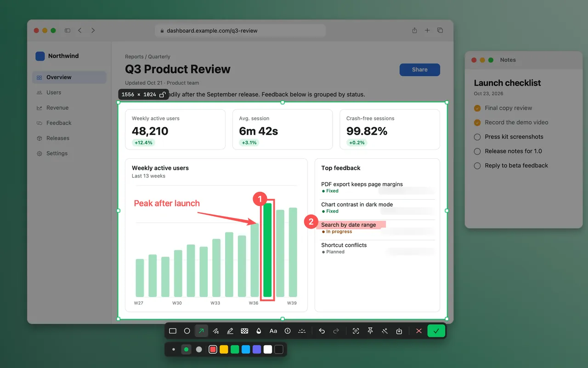The image size is (588, 368).
Task: Select the rectangle annotation tool
Action: (173, 331)
